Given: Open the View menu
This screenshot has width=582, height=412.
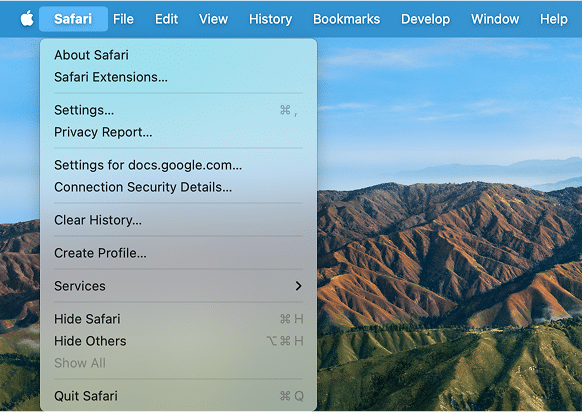Looking at the screenshot, I should (x=213, y=19).
